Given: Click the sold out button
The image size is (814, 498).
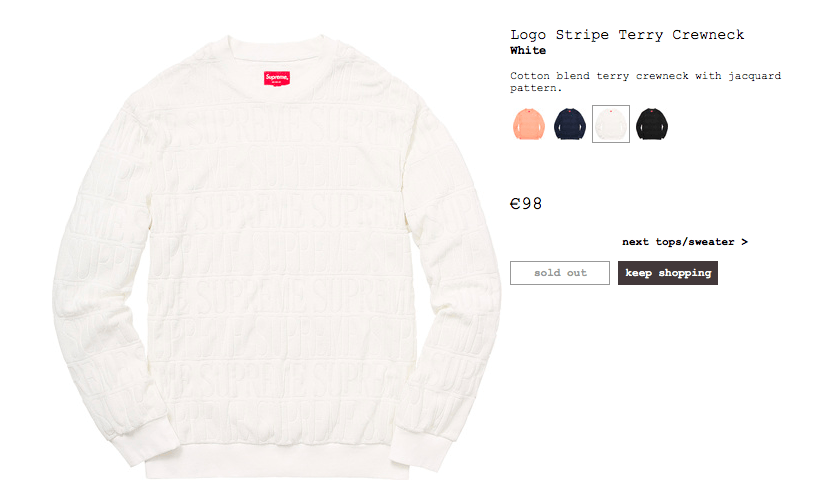Looking at the screenshot, I should (x=560, y=273).
